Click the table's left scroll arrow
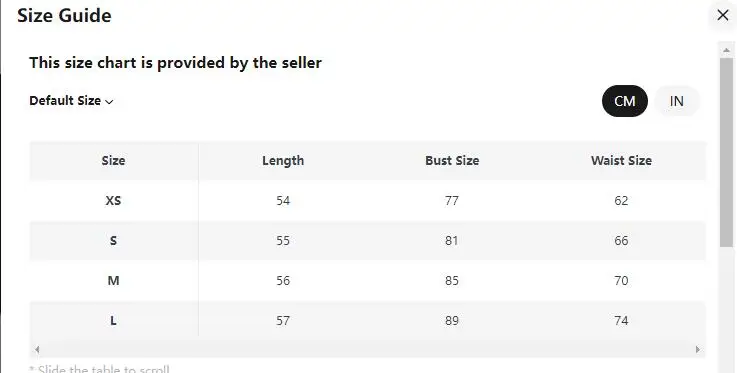The image size is (737, 373). tap(37, 349)
